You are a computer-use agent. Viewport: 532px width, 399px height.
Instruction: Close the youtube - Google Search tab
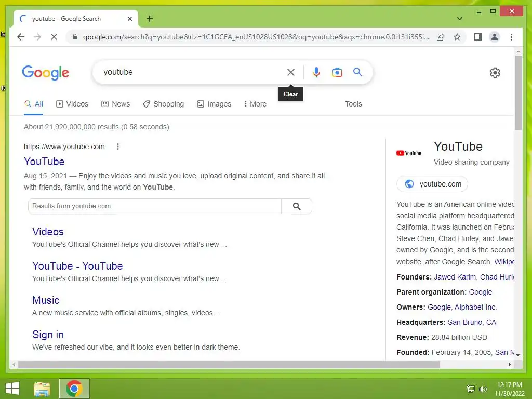coord(130,19)
